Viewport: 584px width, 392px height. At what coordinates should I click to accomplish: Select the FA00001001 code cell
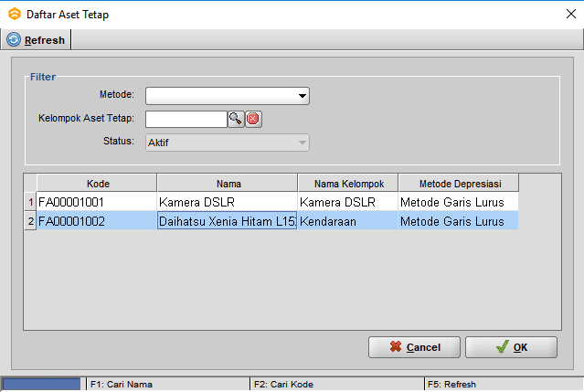[x=97, y=202]
